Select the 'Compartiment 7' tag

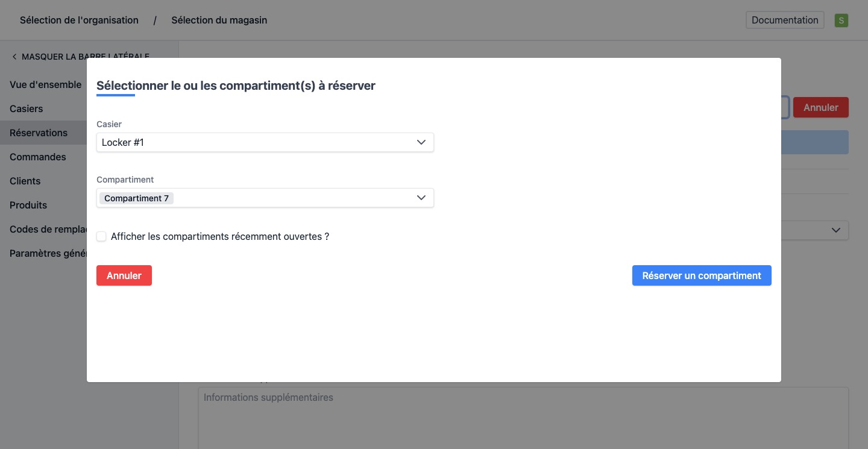click(x=136, y=198)
